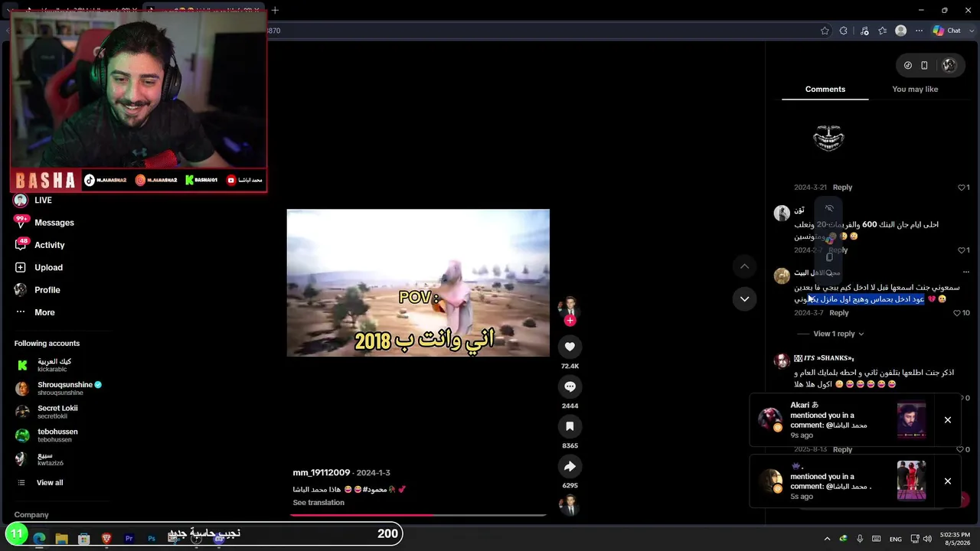Open a new browser tab
The width and height of the screenshot is (980, 551).
pos(275,10)
